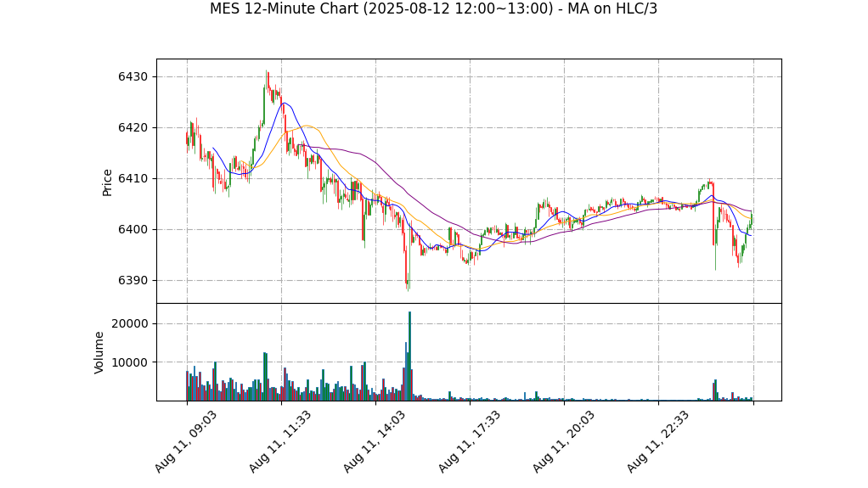Click the 6420 price axis label
Image resolution: width=868 pixels, height=488 pixels.
pos(132,128)
